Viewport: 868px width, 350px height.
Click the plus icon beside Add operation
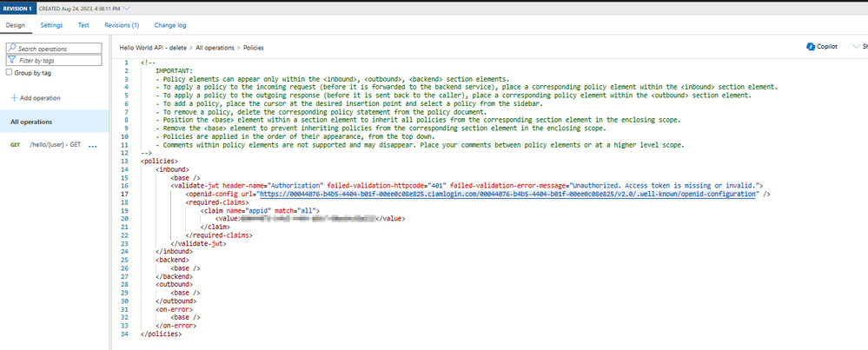(14, 98)
